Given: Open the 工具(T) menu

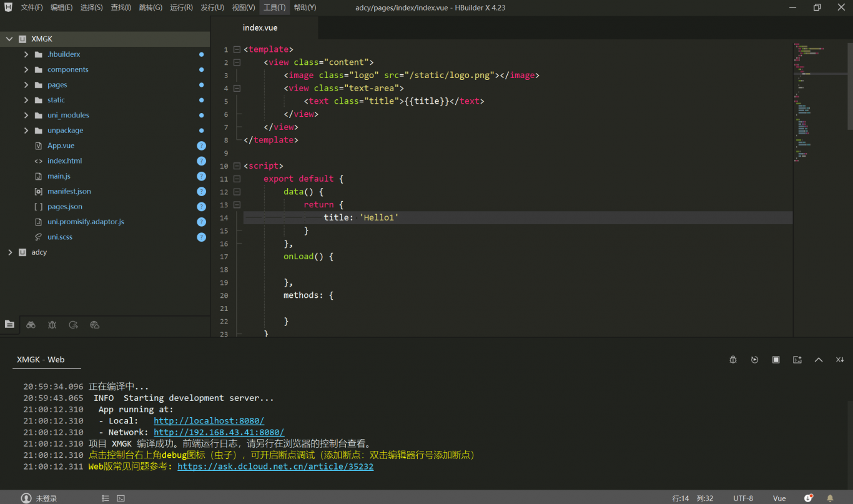Looking at the screenshot, I should pos(274,7).
